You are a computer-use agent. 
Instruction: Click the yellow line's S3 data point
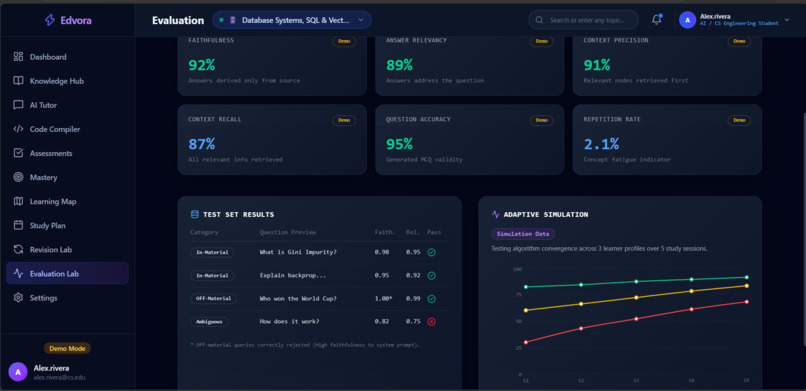[x=636, y=297]
